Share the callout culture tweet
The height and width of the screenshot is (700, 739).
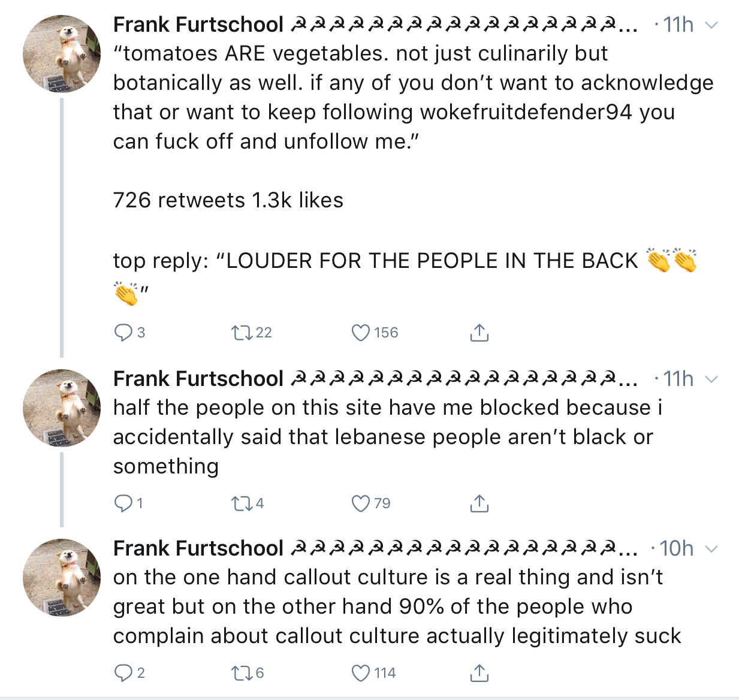click(479, 672)
